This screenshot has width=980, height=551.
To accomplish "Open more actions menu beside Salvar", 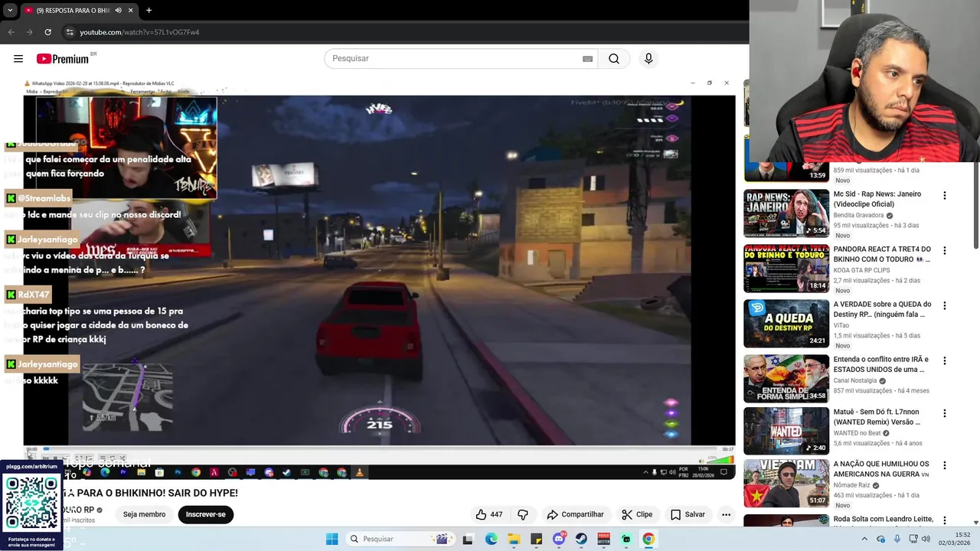I will [726, 514].
